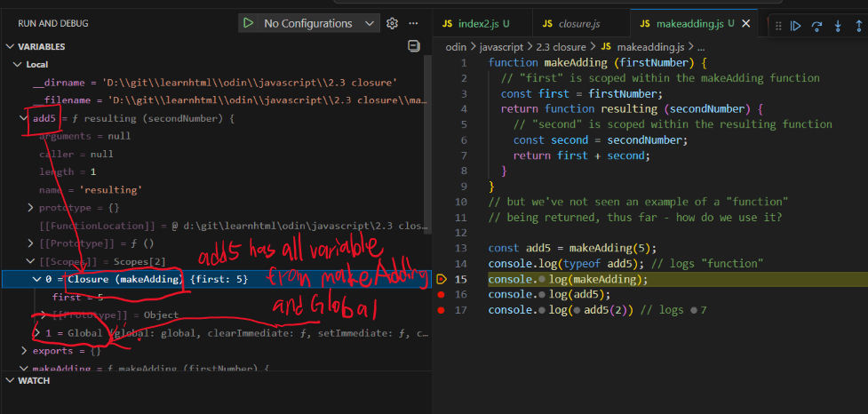Viewport: 868px width, 414px height.
Task: Click the green Start Debugging play icon
Action: 249,23
